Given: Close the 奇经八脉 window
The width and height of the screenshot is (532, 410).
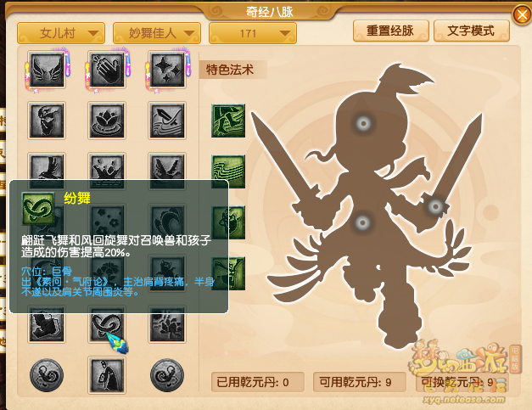Looking at the screenshot, I should pyautogui.click(x=522, y=14).
